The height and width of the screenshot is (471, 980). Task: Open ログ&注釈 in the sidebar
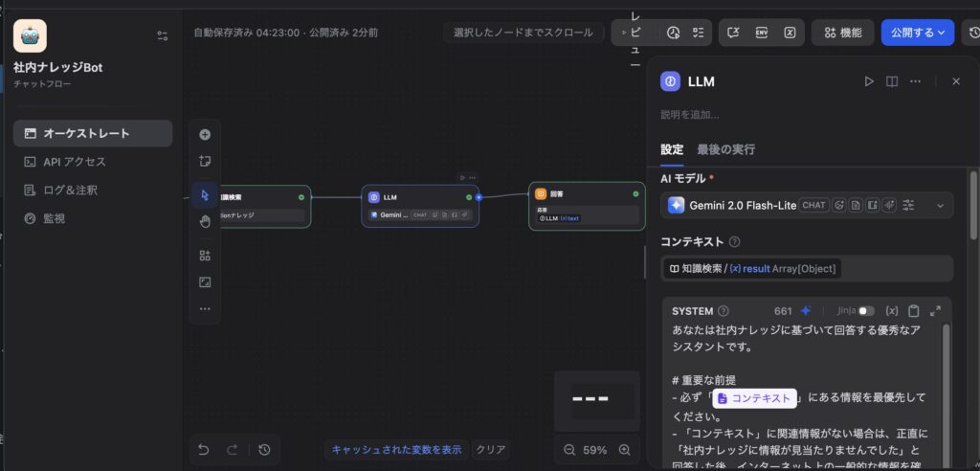point(70,191)
